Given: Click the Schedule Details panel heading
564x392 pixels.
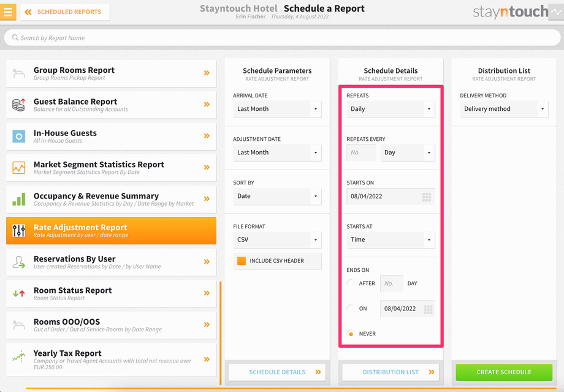Looking at the screenshot, I should tap(391, 71).
